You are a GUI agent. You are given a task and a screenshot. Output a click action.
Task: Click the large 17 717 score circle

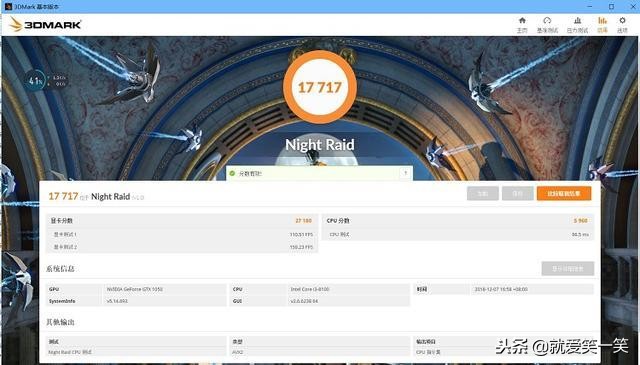point(320,87)
